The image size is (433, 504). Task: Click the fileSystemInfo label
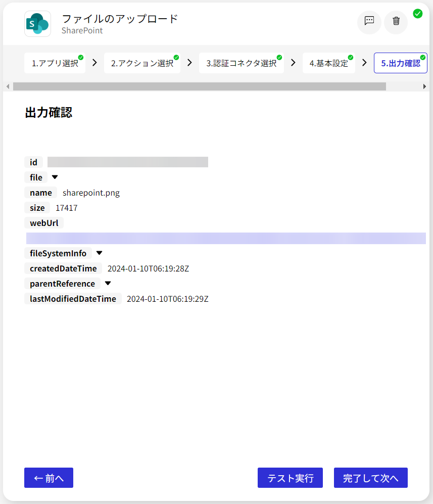[x=58, y=253]
